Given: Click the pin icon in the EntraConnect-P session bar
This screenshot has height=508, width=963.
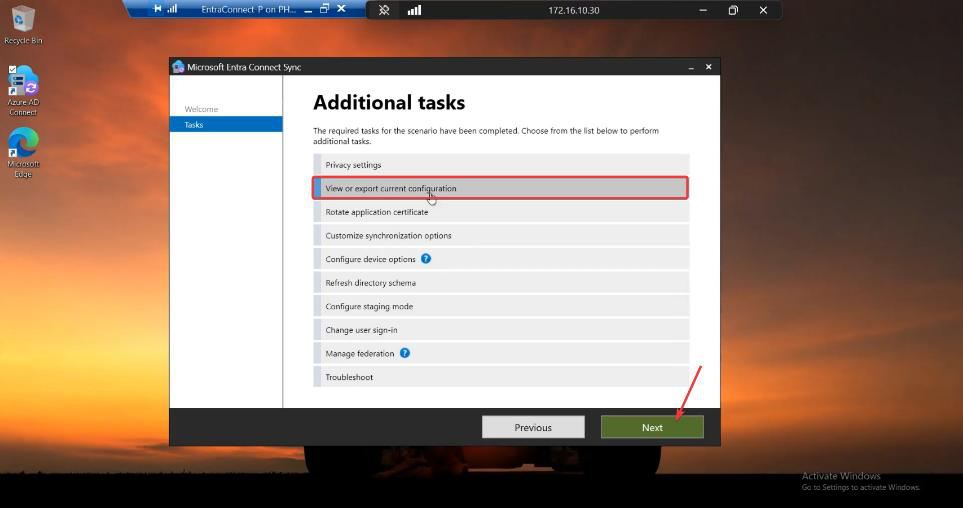Looking at the screenshot, I should tap(158, 9).
